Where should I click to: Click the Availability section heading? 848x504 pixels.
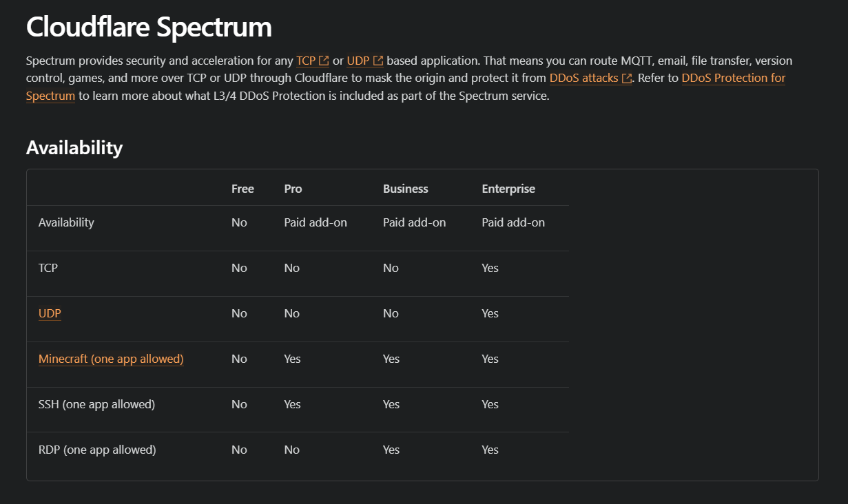(x=74, y=147)
